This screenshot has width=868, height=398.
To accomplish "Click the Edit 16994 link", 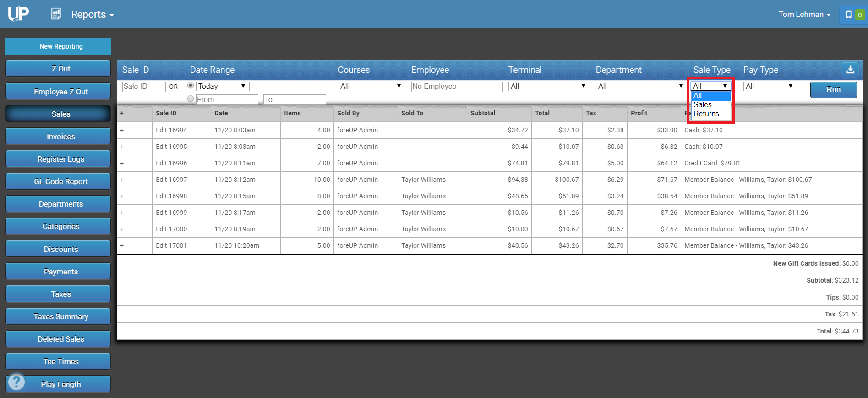I will [x=171, y=130].
